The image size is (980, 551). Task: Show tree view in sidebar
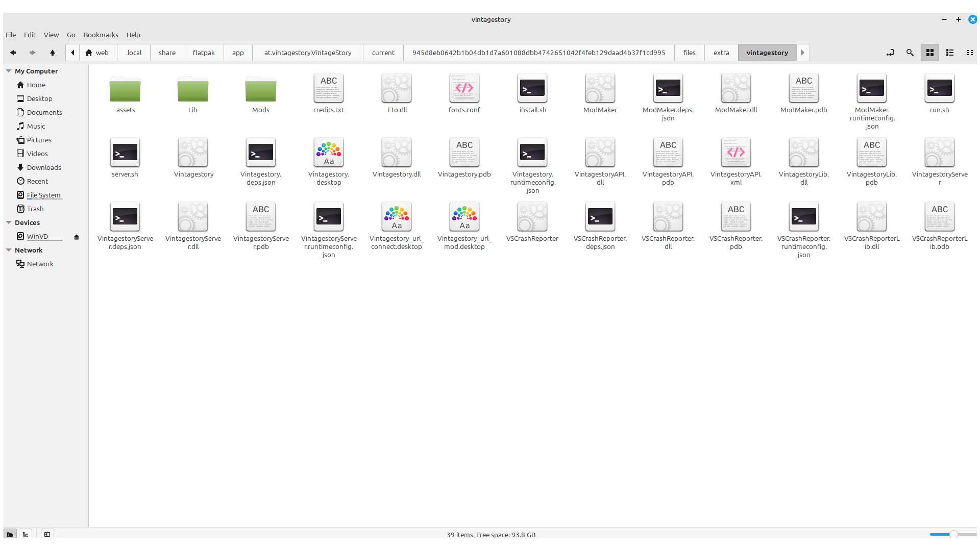25,534
